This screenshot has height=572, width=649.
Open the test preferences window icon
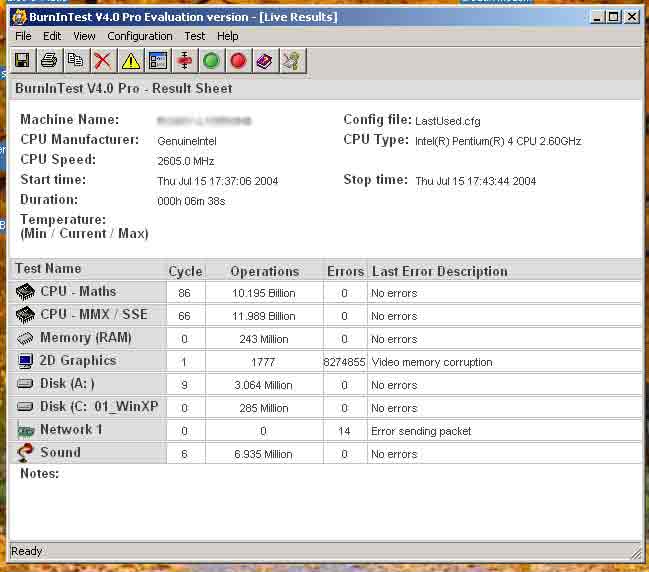coord(158,61)
